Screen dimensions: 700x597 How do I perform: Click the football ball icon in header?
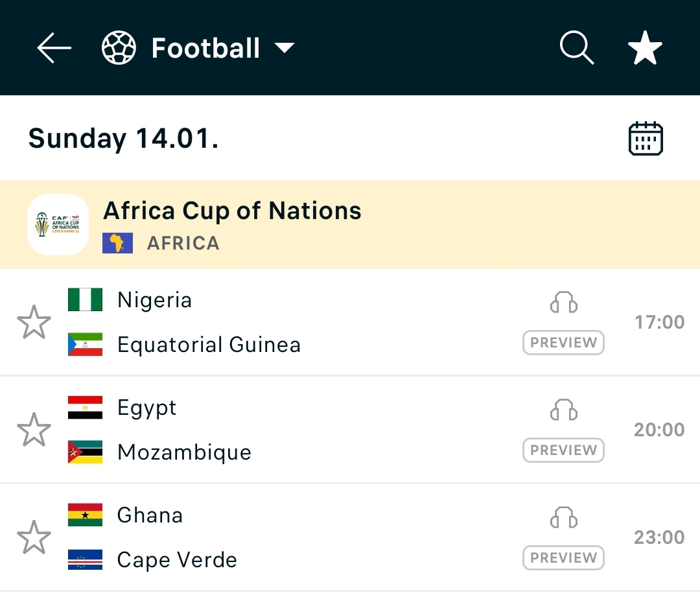(x=119, y=49)
